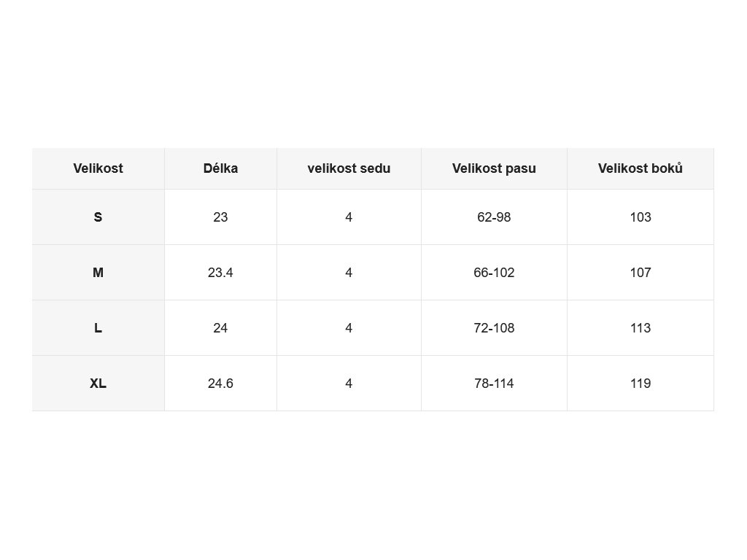
Task: Select the velikost sedu header cell
Action: point(349,168)
